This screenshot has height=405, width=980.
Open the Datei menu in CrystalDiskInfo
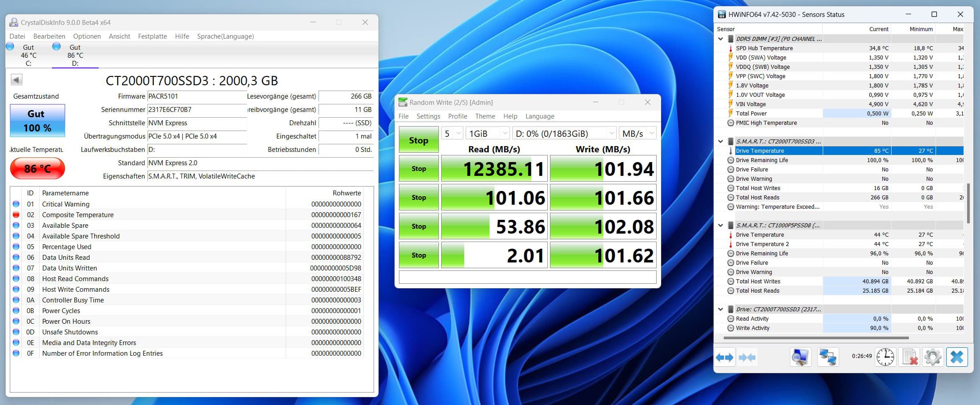coord(17,36)
